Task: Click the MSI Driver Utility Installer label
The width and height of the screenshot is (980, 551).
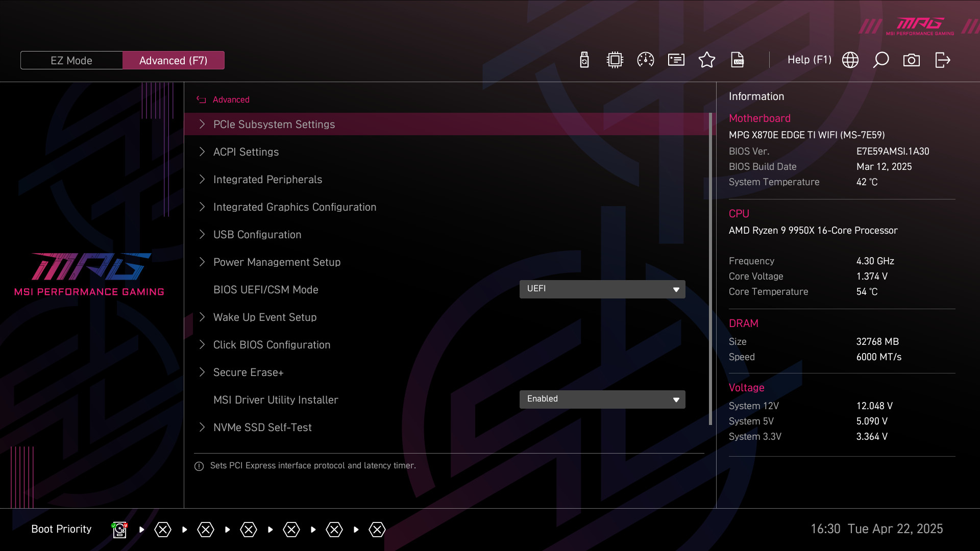Action: tap(276, 400)
